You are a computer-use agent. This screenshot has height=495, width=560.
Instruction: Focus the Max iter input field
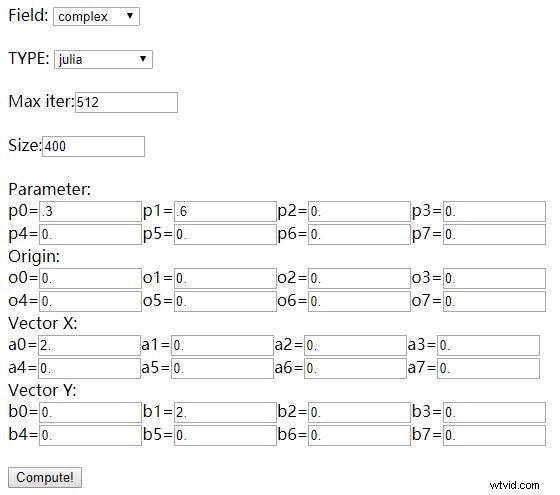click(x=126, y=102)
